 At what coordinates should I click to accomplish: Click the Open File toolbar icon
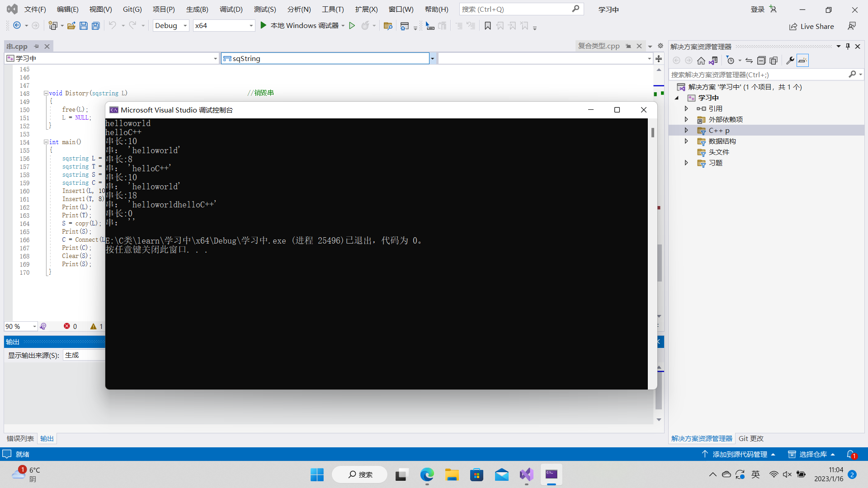click(71, 26)
